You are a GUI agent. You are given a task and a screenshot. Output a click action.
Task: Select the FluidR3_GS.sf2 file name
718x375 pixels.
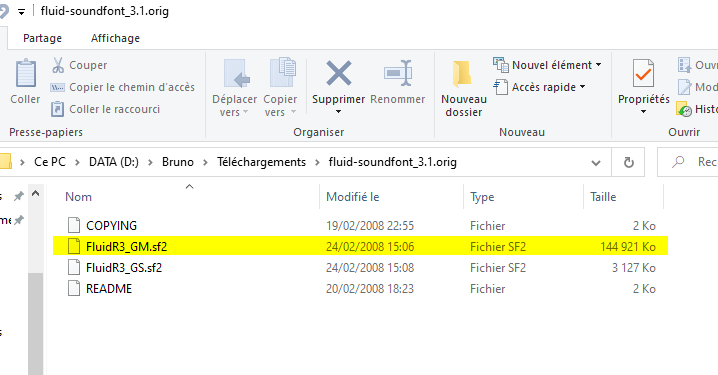click(124, 268)
